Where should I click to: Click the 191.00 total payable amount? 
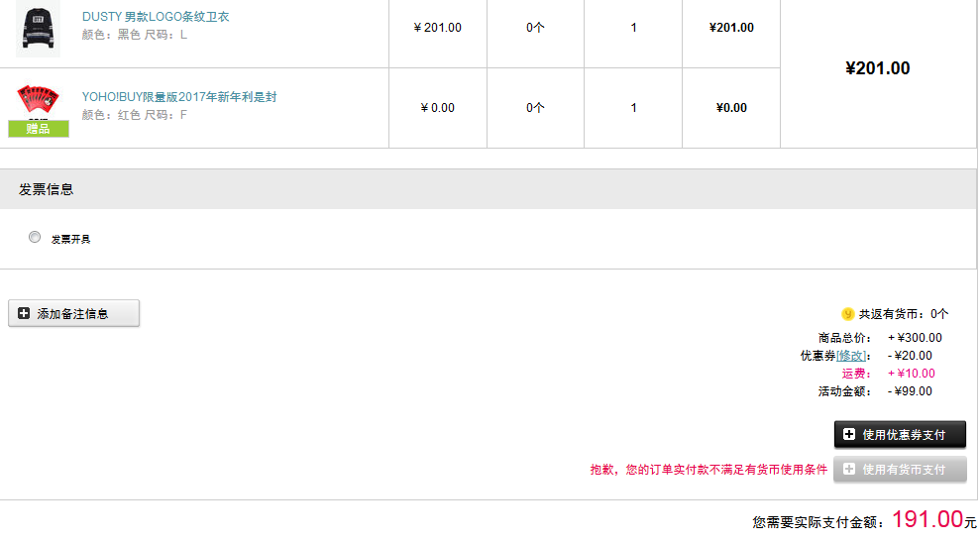926,519
